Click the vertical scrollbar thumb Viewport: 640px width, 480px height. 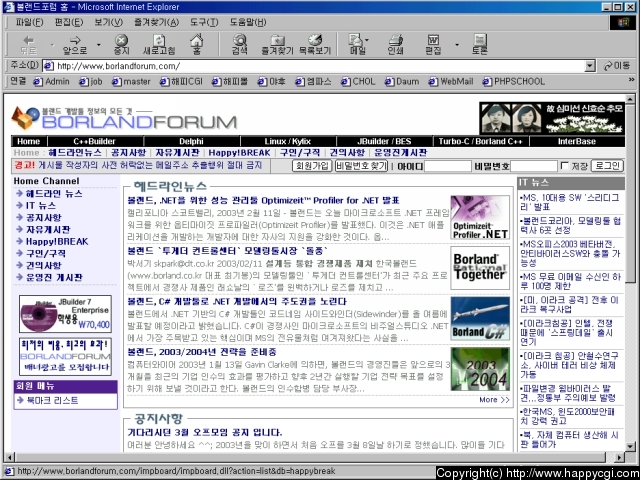tap(630, 193)
